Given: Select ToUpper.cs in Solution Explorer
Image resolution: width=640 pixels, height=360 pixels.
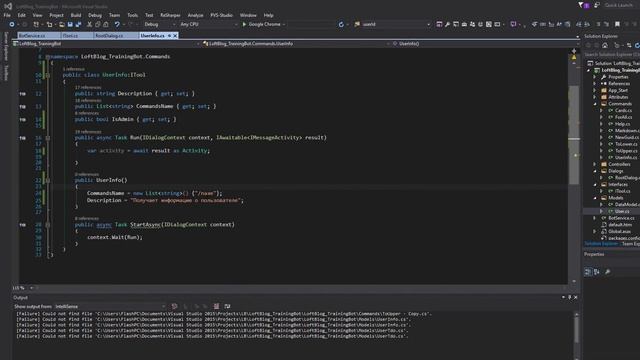Looking at the screenshot, I should pos(626,151).
